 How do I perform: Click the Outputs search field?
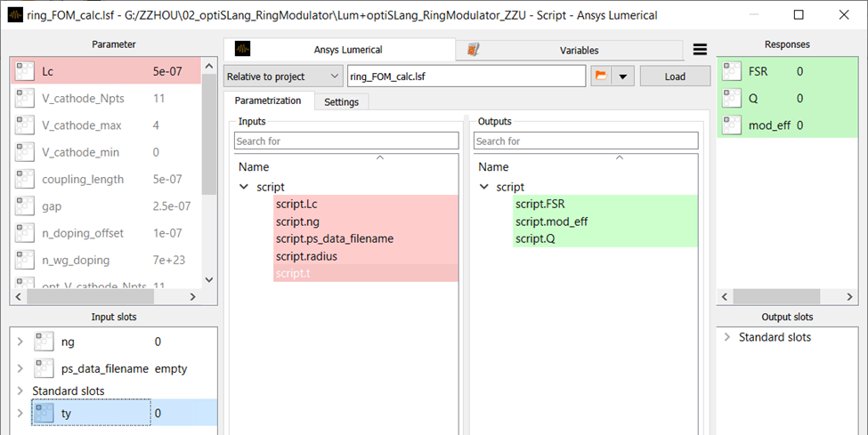(586, 141)
